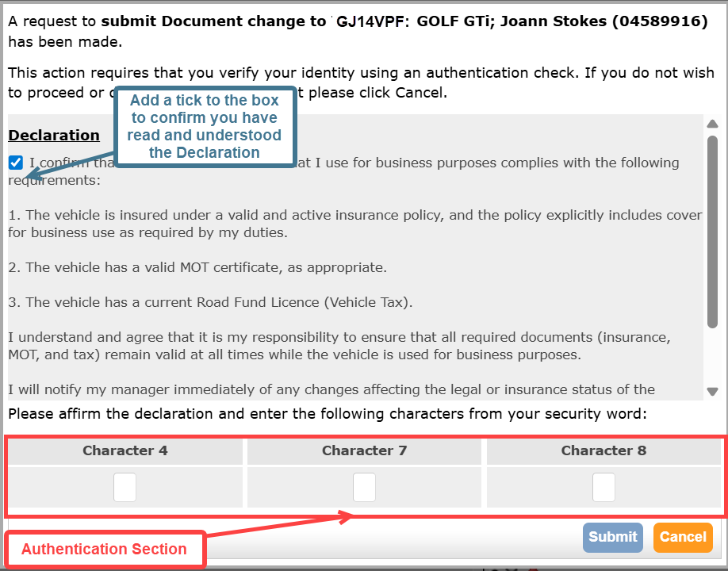Screen dimensions: 728x571
Task: Click the Character 7 input box
Action: [364, 488]
